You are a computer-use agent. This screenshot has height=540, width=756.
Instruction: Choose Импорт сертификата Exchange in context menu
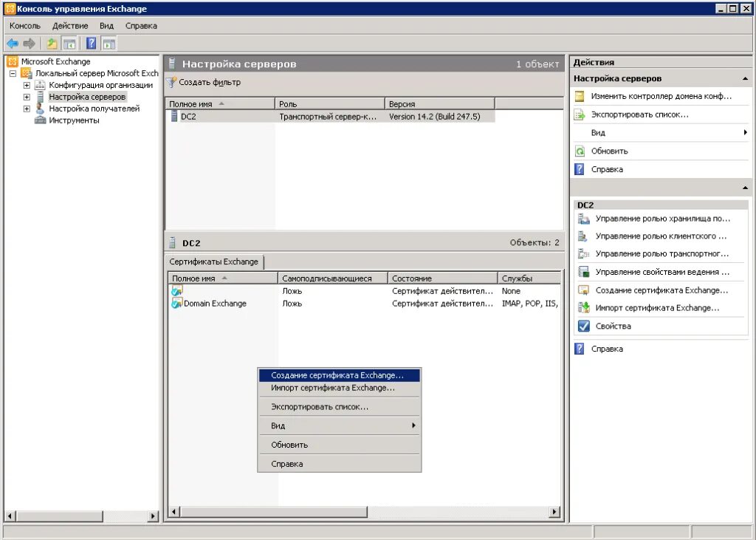tap(340, 388)
